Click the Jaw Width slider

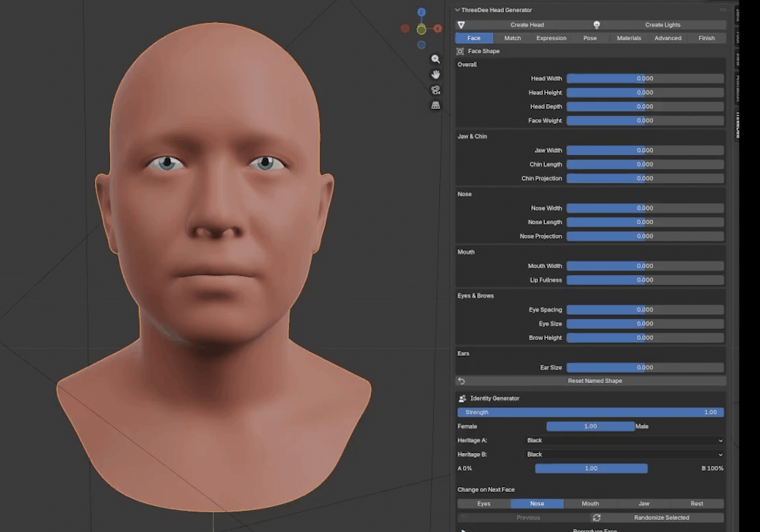645,150
